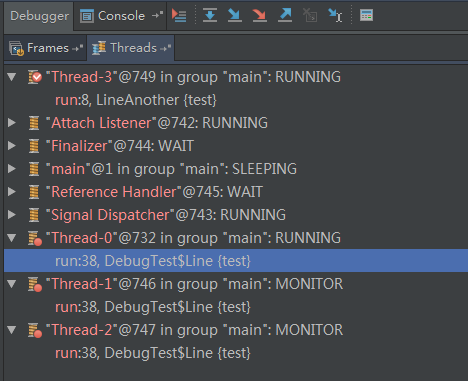Select highlighted run:38 frame under Thread-0
Viewport: 468px width, 381px height.
[236, 261]
